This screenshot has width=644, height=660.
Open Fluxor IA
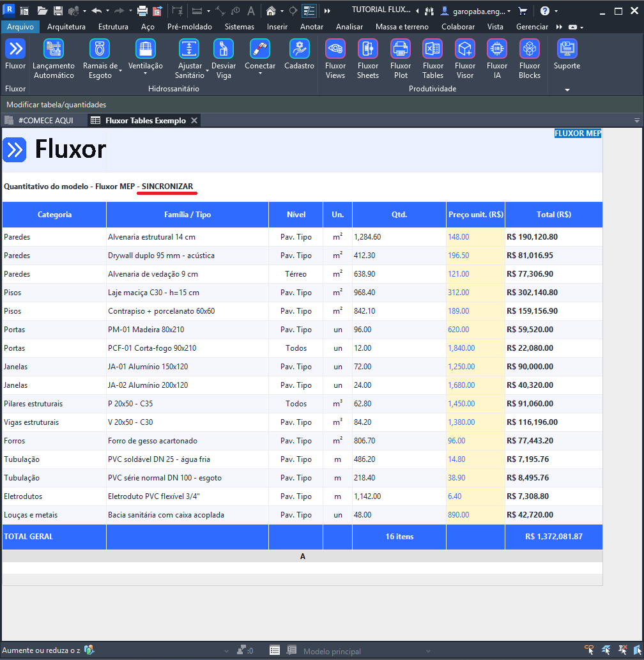pyautogui.click(x=497, y=59)
